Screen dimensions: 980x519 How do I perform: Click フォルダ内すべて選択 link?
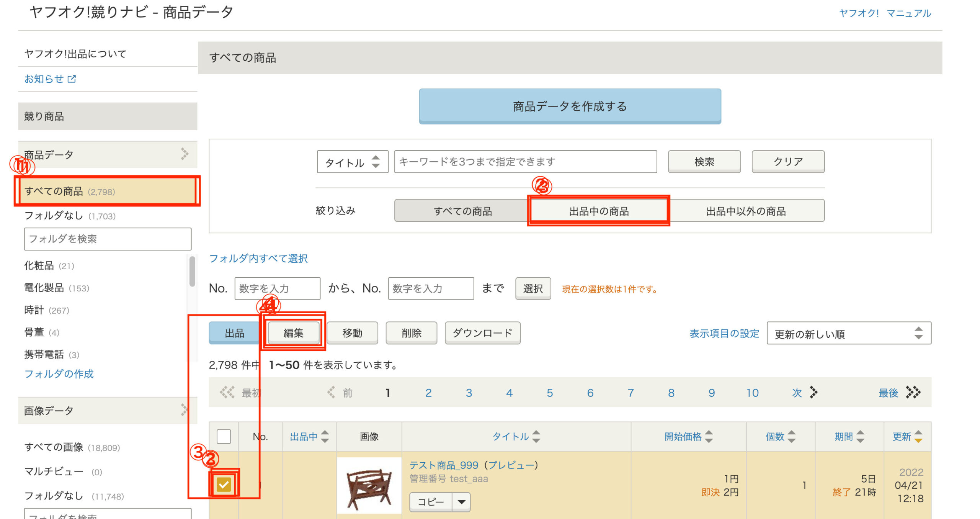pos(258,259)
